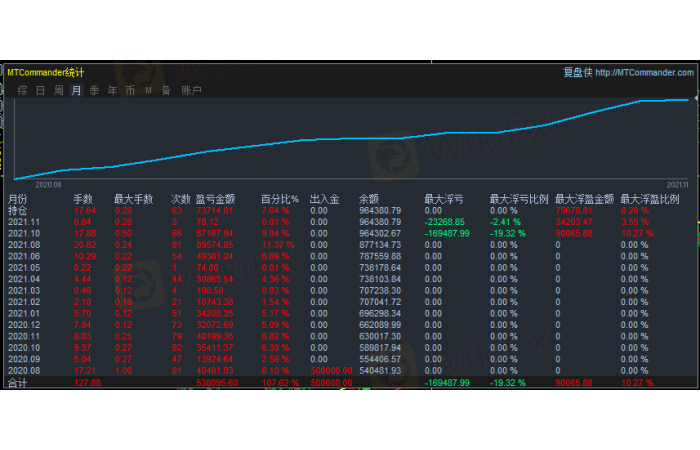
Task: Select the 日 (daily) statistics tab
Action: pos(41,91)
